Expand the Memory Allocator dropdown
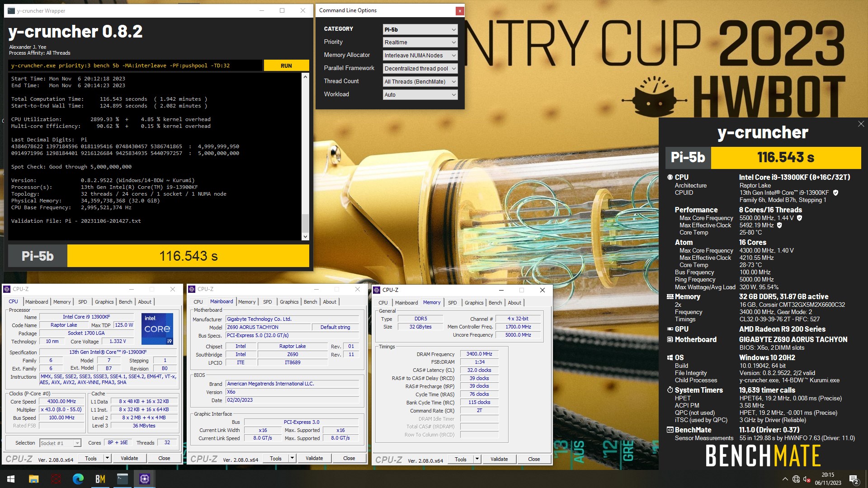 420,55
